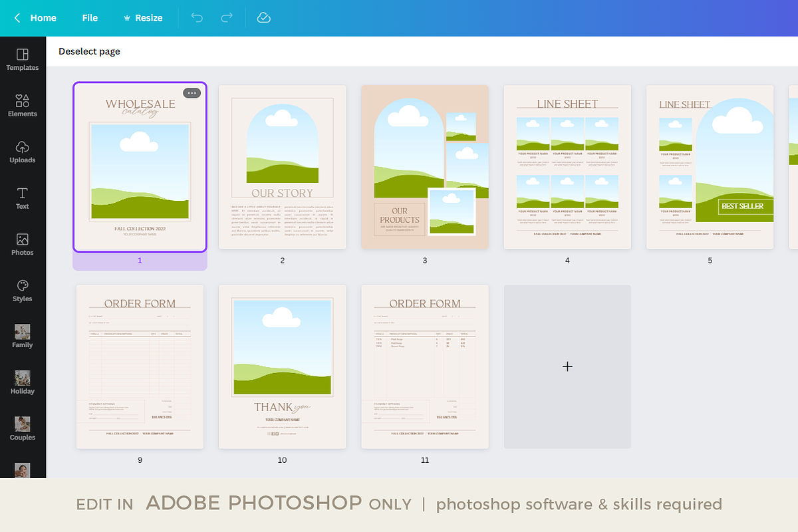Open the Resize option
The height and width of the screenshot is (532, 798).
(149, 18)
